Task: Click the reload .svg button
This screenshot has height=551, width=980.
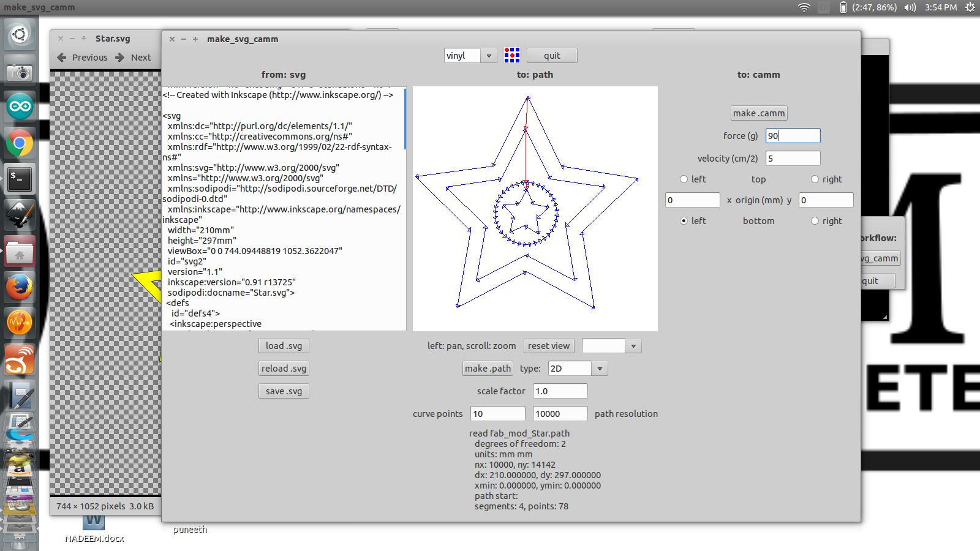Action: 284,369
